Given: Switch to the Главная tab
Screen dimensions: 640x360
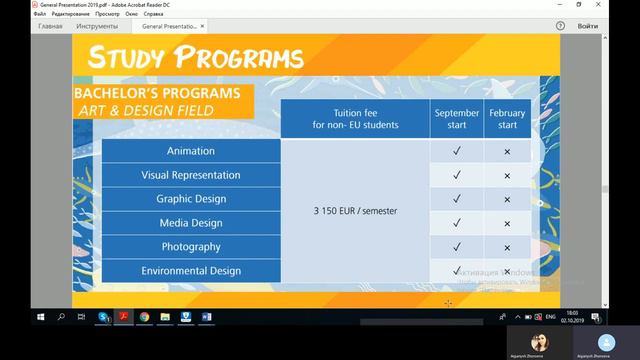Looking at the screenshot, I should tap(50, 26).
